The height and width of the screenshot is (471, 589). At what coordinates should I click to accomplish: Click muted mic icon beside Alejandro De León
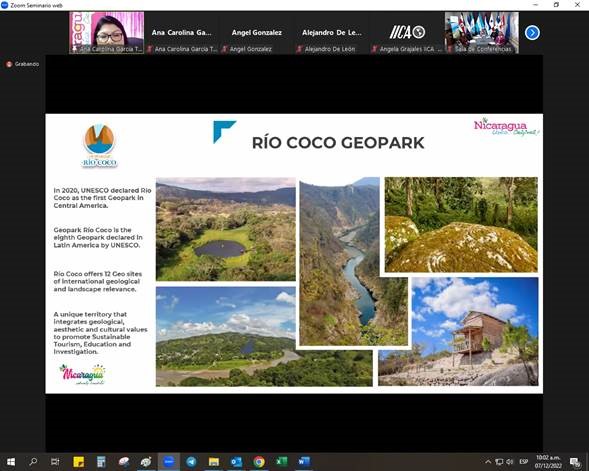(300, 49)
